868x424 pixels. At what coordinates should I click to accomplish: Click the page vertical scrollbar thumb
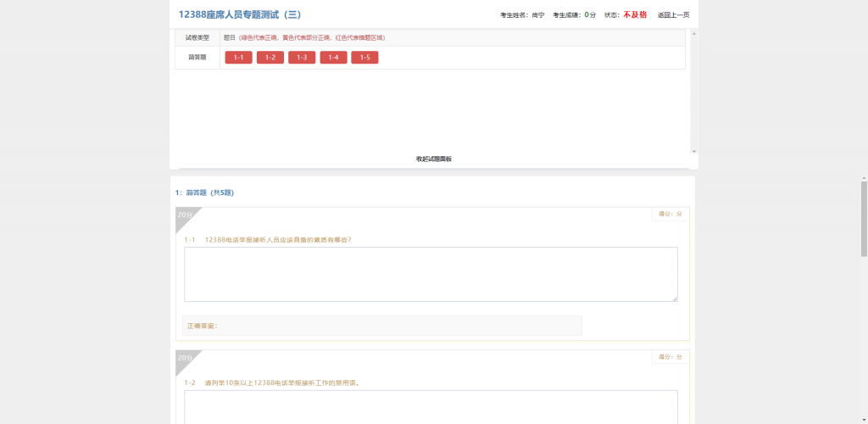point(864,219)
